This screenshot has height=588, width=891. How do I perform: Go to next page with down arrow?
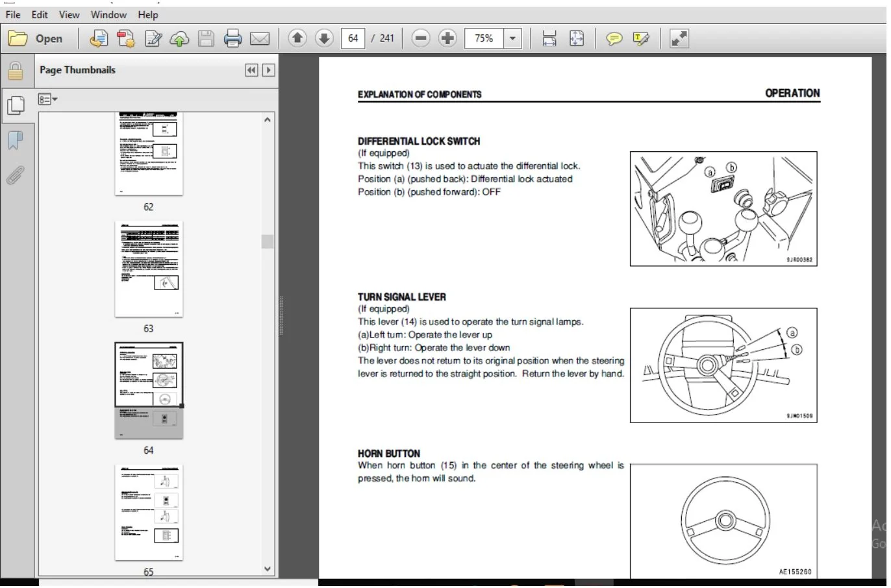[324, 38]
